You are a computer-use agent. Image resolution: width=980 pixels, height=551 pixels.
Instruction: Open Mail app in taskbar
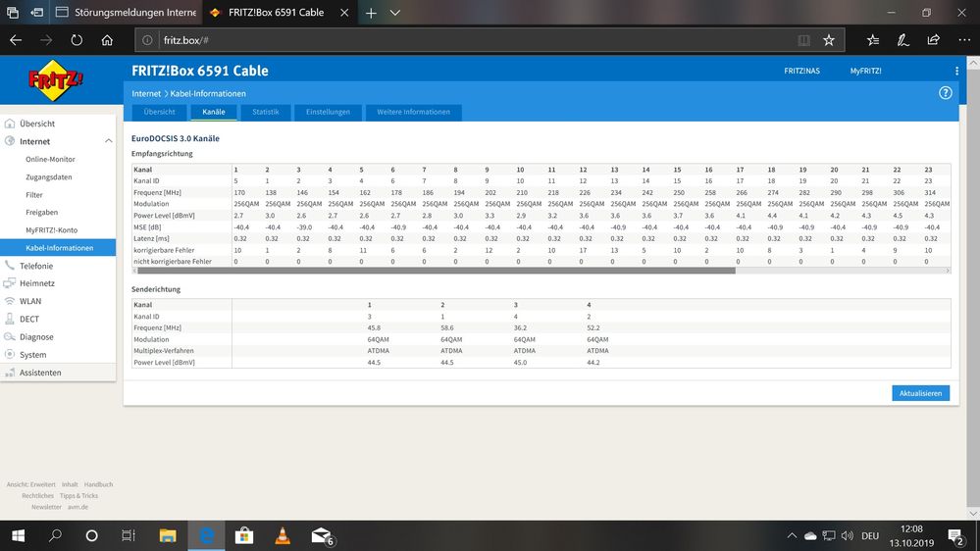pyautogui.click(x=323, y=536)
